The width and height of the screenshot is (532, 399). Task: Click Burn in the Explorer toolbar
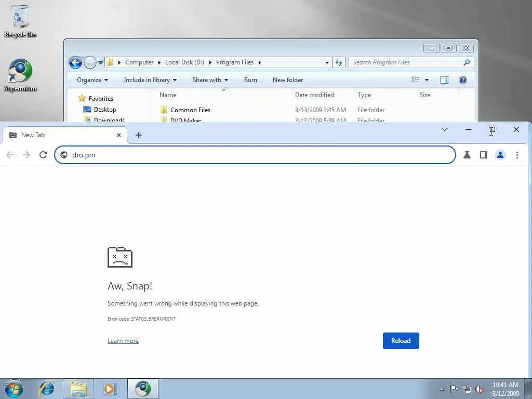pyautogui.click(x=250, y=80)
